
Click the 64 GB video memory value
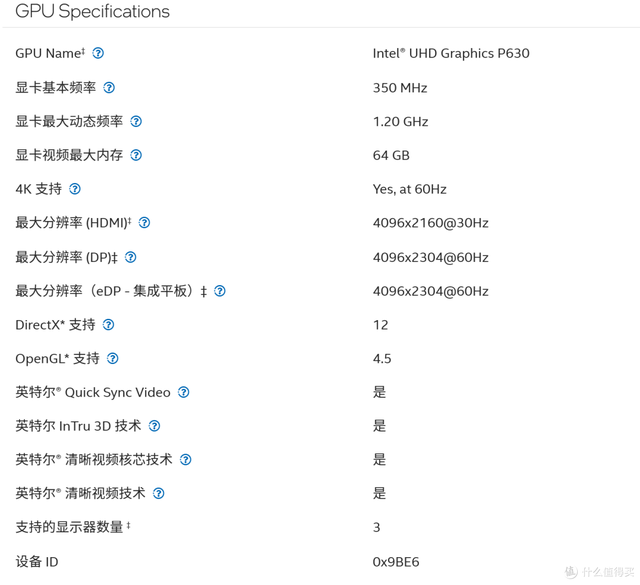[x=391, y=156]
